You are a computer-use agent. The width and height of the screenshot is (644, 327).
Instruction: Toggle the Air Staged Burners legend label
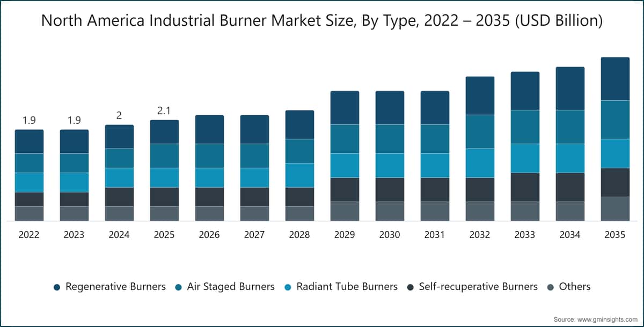pyautogui.click(x=231, y=287)
